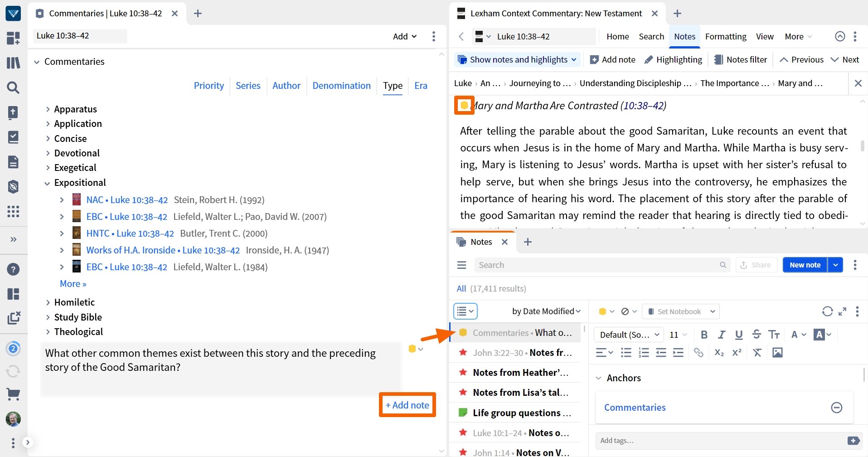
Task: Open the user profile avatar
Action: click(13, 419)
